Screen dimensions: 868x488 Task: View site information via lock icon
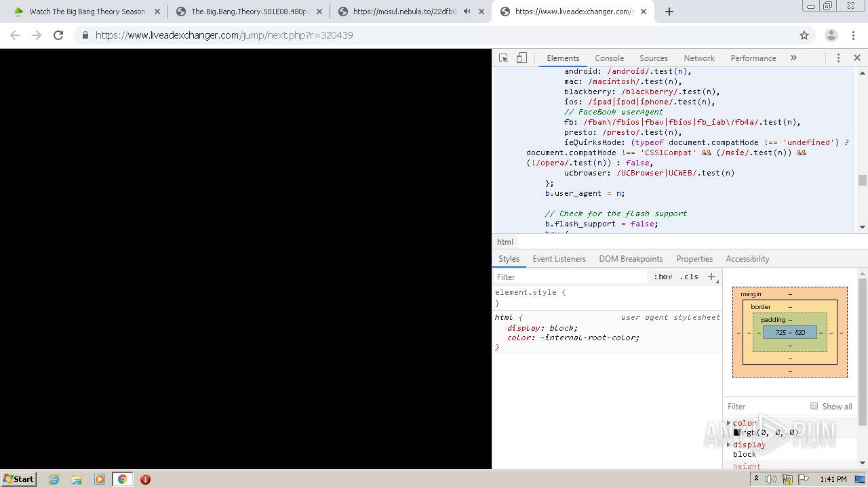pos(85,35)
